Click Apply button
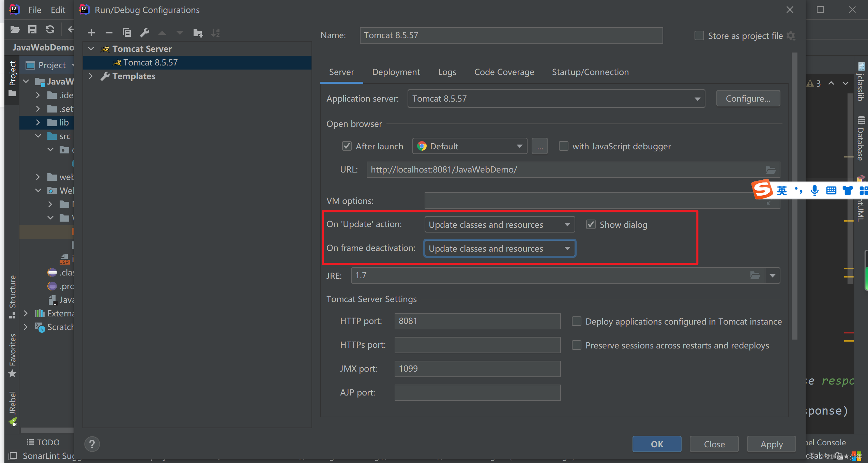This screenshot has height=463, width=868. tap(772, 444)
